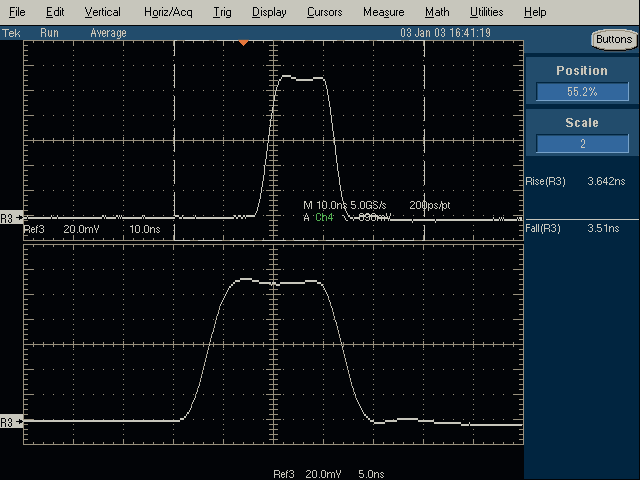Click the Fall(R3) measurement readout
This screenshot has width=640, height=480.
[572, 228]
